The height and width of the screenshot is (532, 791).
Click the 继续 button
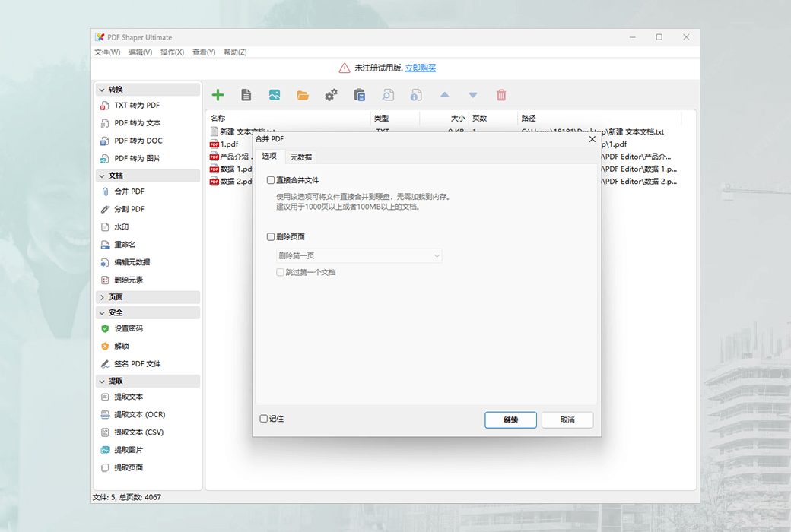[510, 419]
